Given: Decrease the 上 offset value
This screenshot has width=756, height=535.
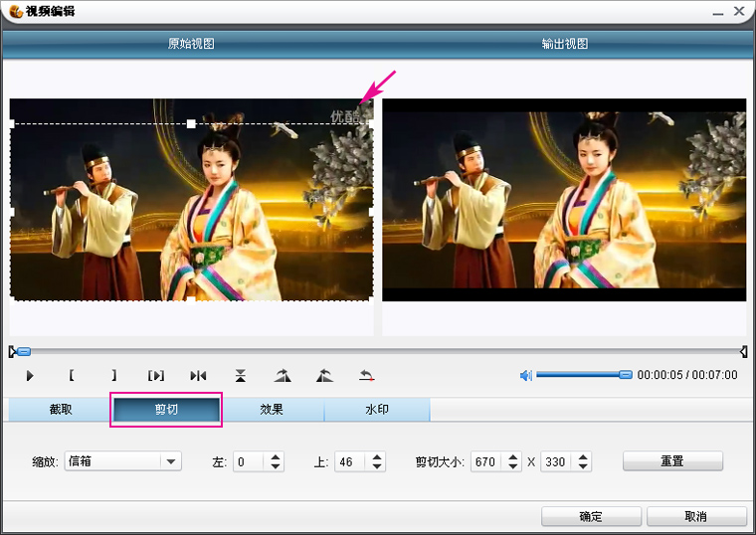Looking at the screenshot, I should [377, 466].
